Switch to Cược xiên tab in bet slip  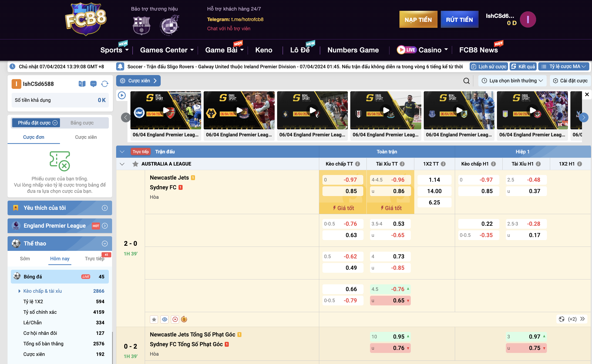point(86,137)
